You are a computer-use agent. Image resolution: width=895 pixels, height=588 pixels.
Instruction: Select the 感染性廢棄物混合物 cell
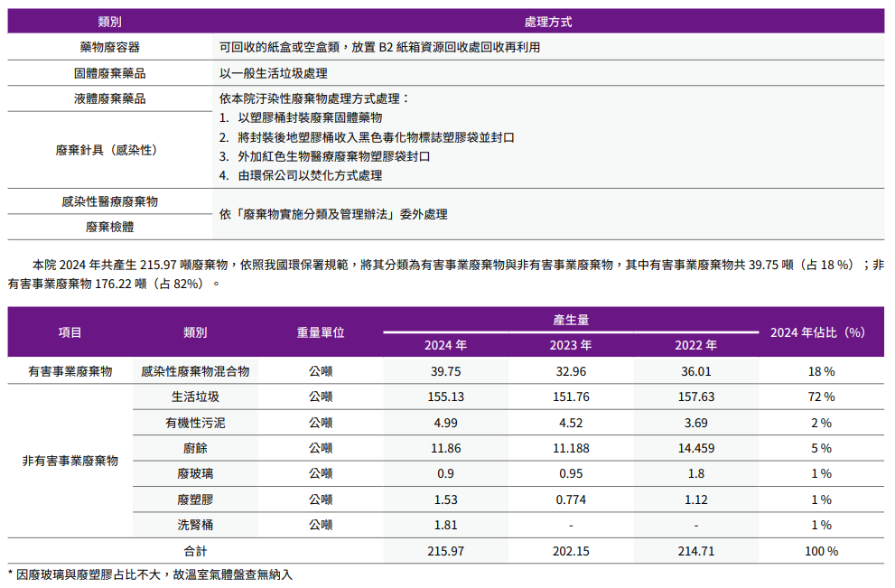pyautogui.click(x=195, y=371)
